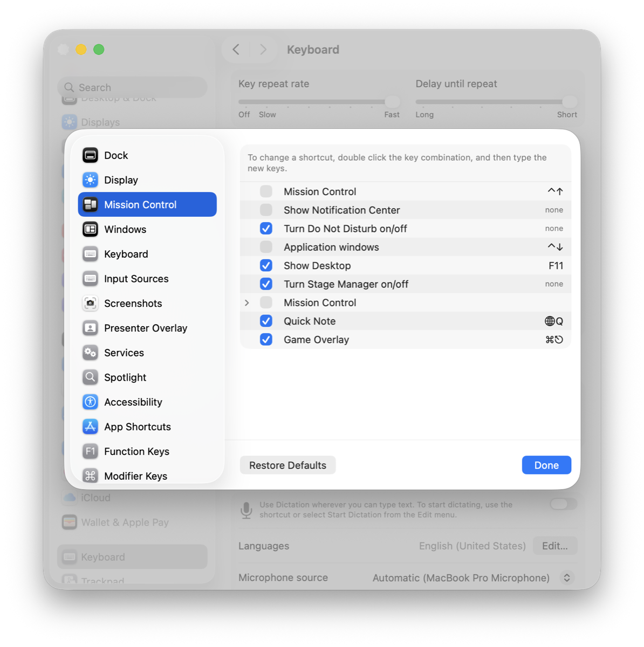
Task: Select Dock shortcuts category
Action: pyautogui.click(x=147, y=155)
